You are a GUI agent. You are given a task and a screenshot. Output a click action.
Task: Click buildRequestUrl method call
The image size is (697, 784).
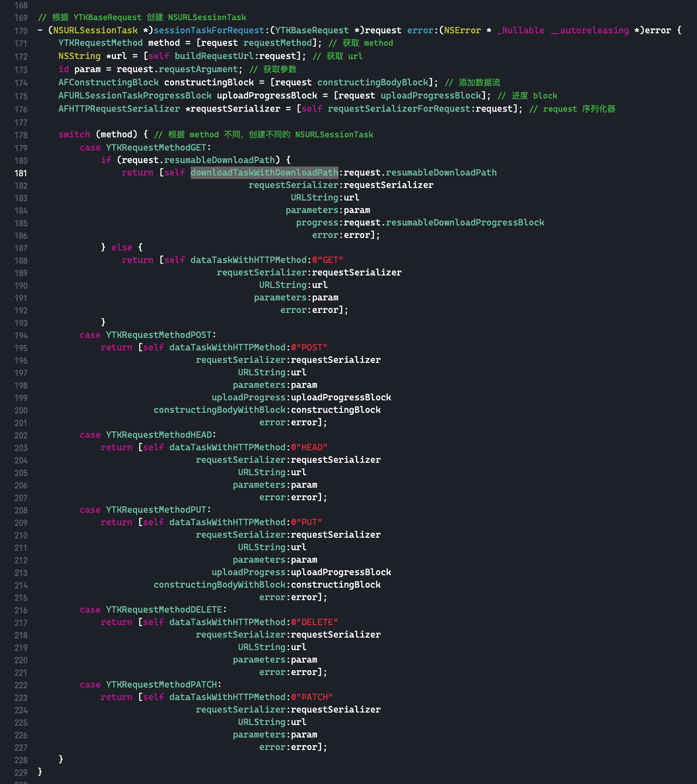pyautogui.click(x=214, y=56)
